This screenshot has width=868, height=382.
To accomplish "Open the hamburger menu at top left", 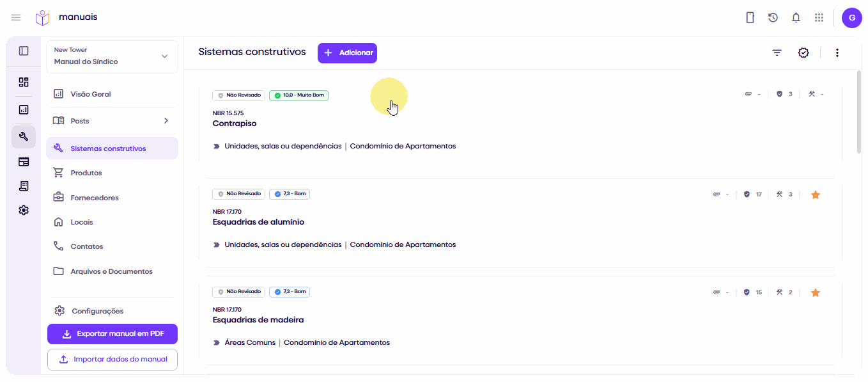I will [16, 17].
